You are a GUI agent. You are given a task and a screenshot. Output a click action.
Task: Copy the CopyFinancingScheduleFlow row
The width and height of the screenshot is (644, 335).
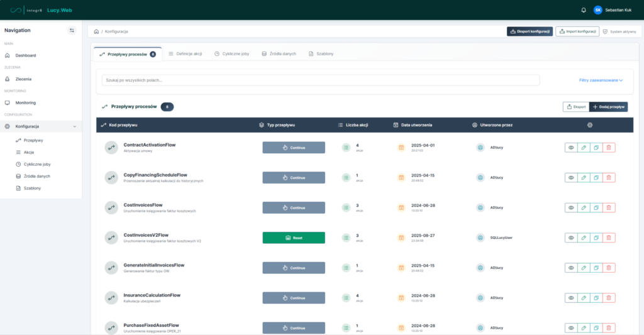(596, 177)
